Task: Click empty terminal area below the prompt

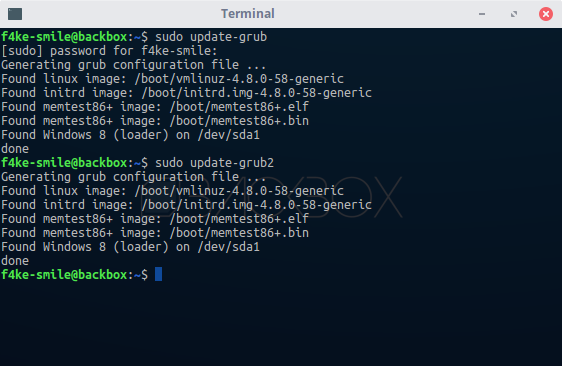Action: point(281,323)
